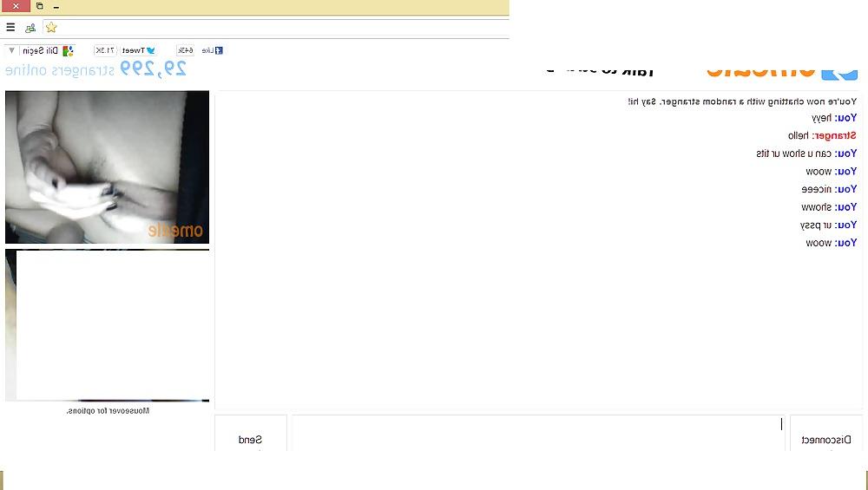Click the Disconnect button
The image size is (868, 490).
(x=826, y=434)
